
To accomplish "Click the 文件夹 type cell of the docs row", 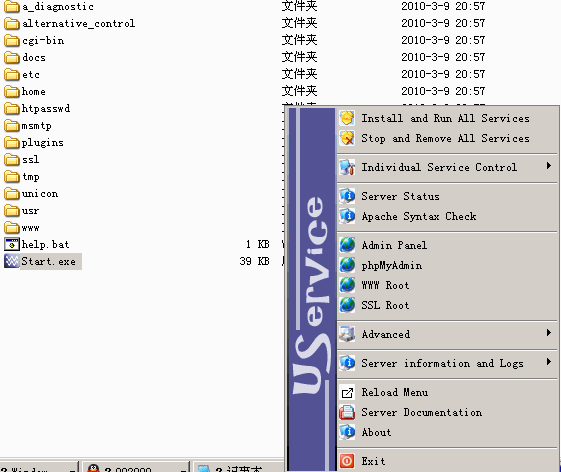I will point(299,57).
